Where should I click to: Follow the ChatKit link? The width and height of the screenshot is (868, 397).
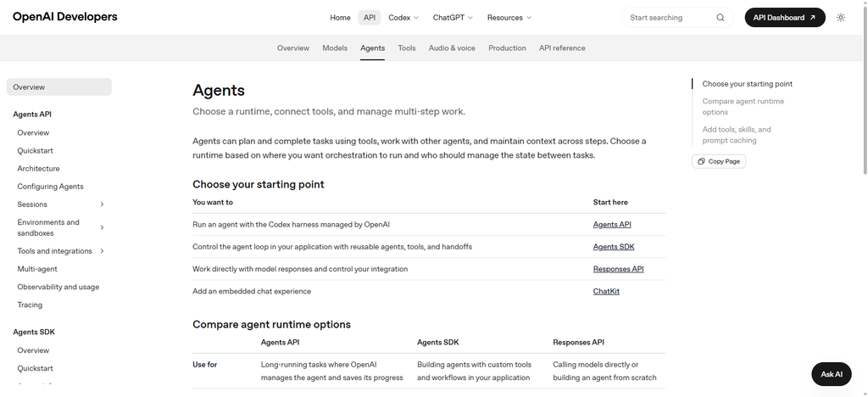(x=606, y=291)
